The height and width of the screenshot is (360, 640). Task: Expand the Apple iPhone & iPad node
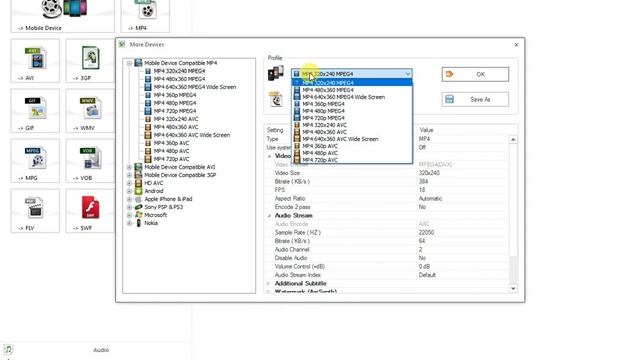tap(129, 199)
